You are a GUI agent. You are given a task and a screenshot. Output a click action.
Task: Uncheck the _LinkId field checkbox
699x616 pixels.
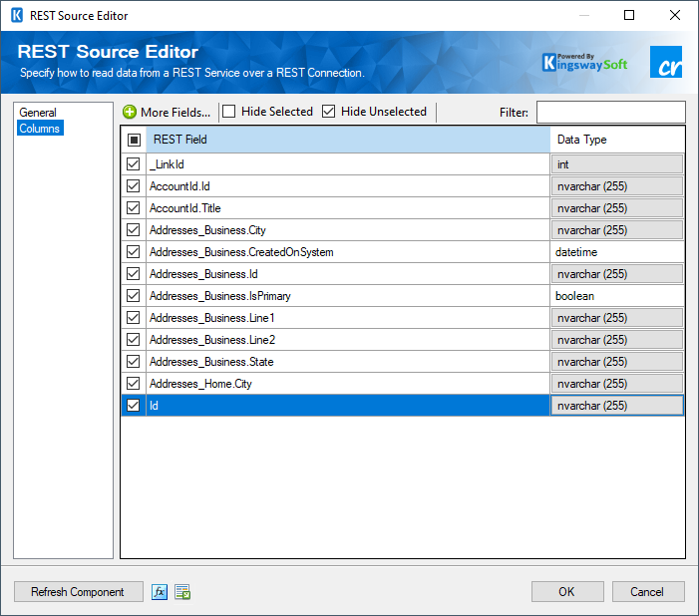tap(133, 164)
